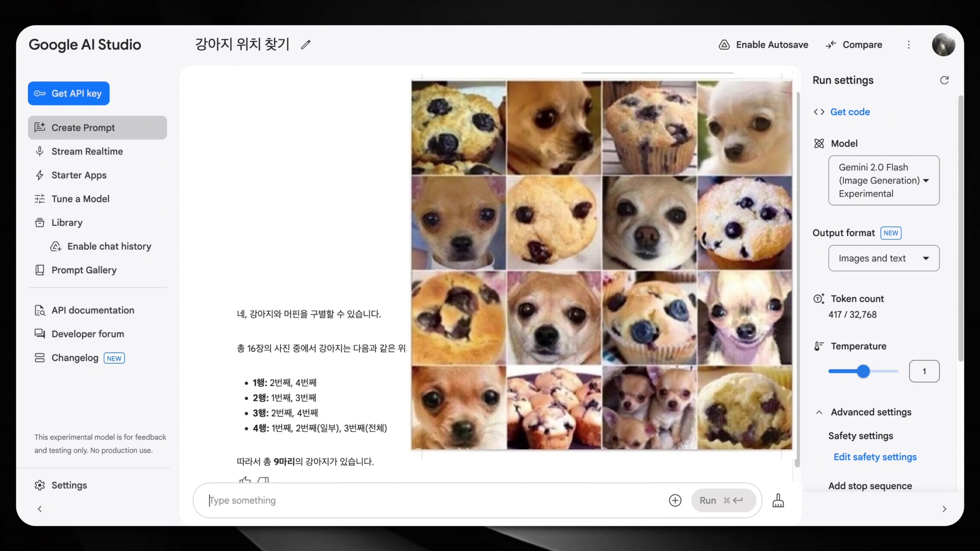Click the Library stack icon

(40, 222)
